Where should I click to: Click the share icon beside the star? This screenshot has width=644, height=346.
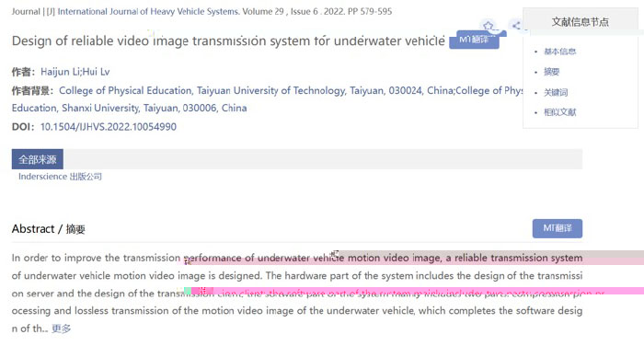pyautogui.click(x=516, y=26)
